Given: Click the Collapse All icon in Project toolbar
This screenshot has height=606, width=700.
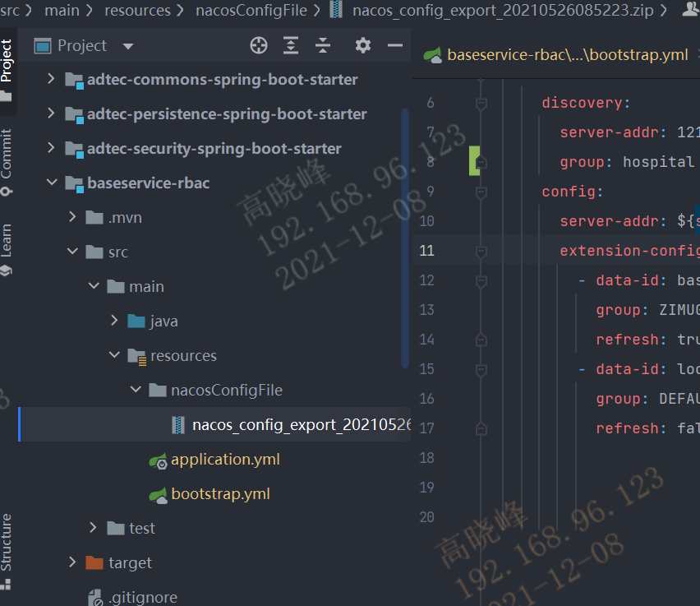Looking at the screenshot, I should click(x=323, y=45).
